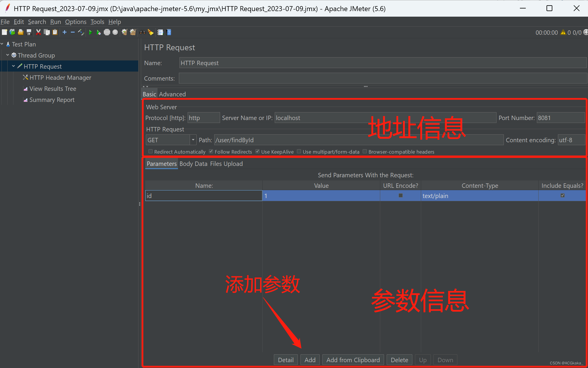
Task: Enable Redirect Automatically checkbox
Action: point(151,151)
